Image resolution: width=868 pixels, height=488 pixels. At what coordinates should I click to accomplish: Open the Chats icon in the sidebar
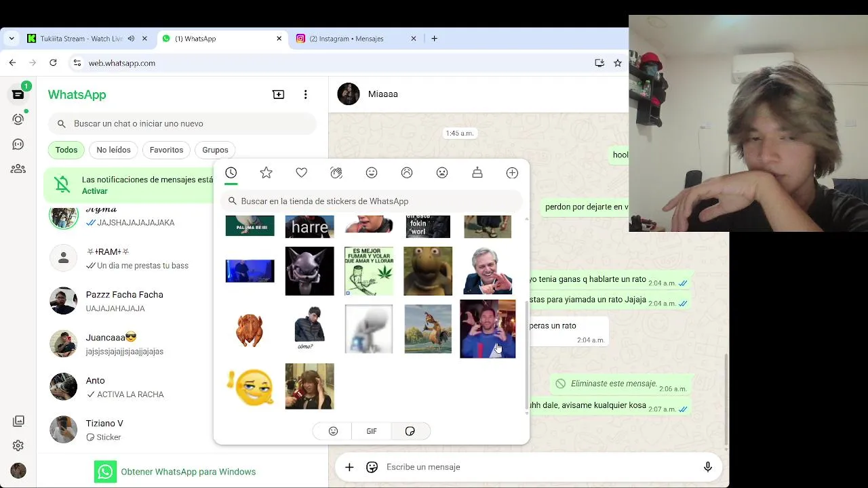click(18, 94)
